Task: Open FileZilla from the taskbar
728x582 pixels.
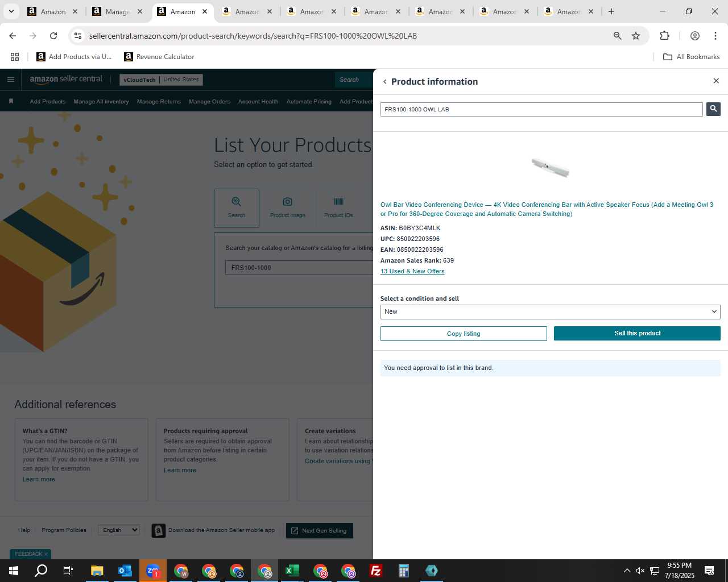Action: (x=375, y=571)
